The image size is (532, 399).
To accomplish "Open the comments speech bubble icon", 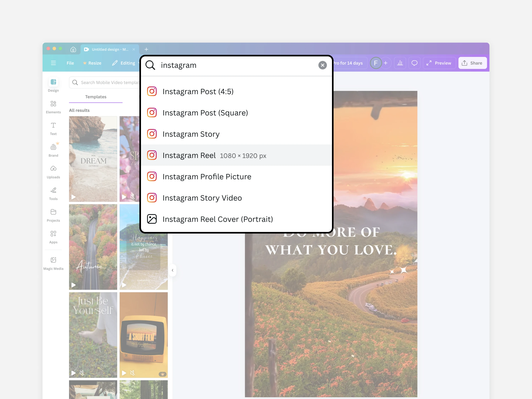I will (x=414, y=63).
